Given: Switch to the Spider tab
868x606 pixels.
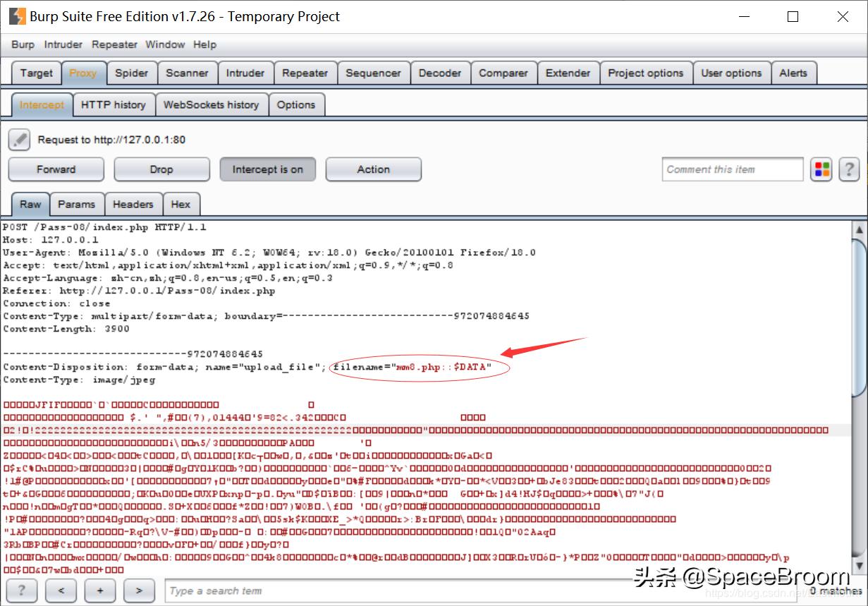Looking at the screenshot, I should (132, 73).
